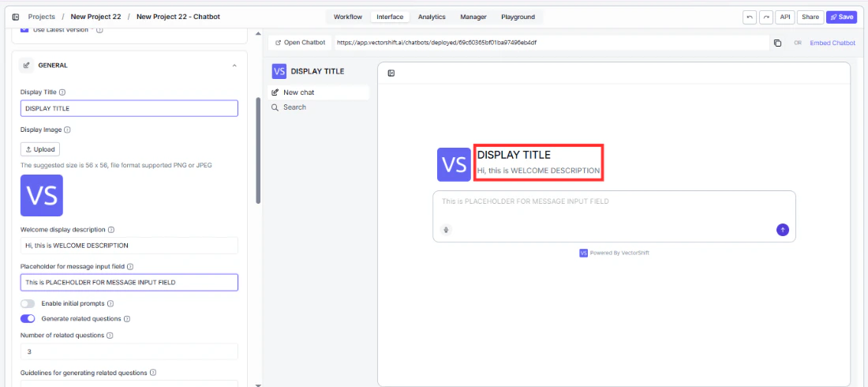Enable the initial prompts toggle
This screenshot has height=387, width=868.
28,304
